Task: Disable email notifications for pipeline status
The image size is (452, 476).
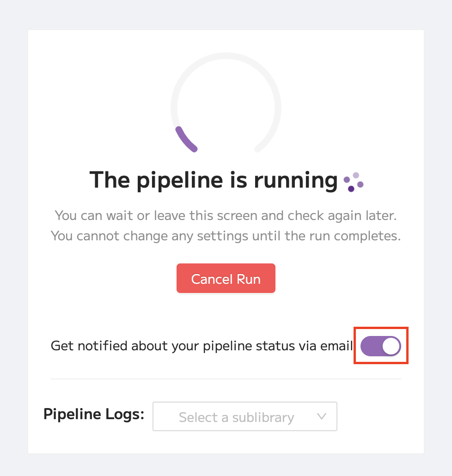Action: pos(381,346)
